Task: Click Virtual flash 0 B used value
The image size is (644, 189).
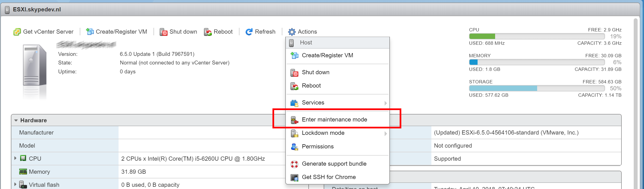Action: 150,185
